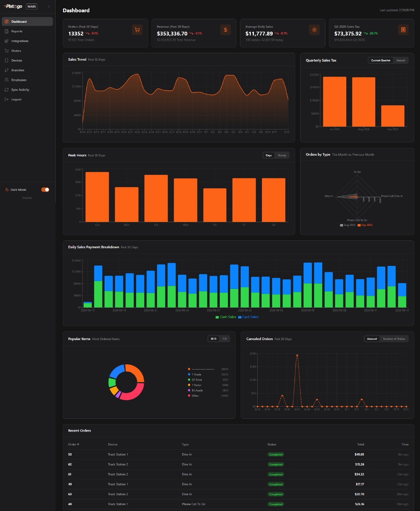Click the T Pastor legend item

[x=208, y=385]
